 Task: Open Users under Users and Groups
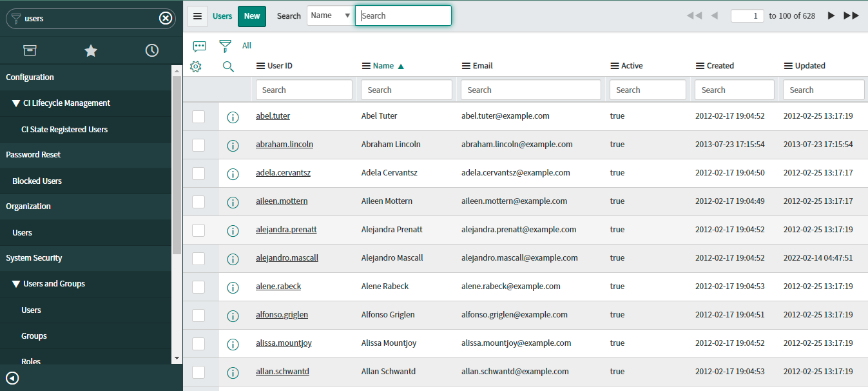coord(31,310)
